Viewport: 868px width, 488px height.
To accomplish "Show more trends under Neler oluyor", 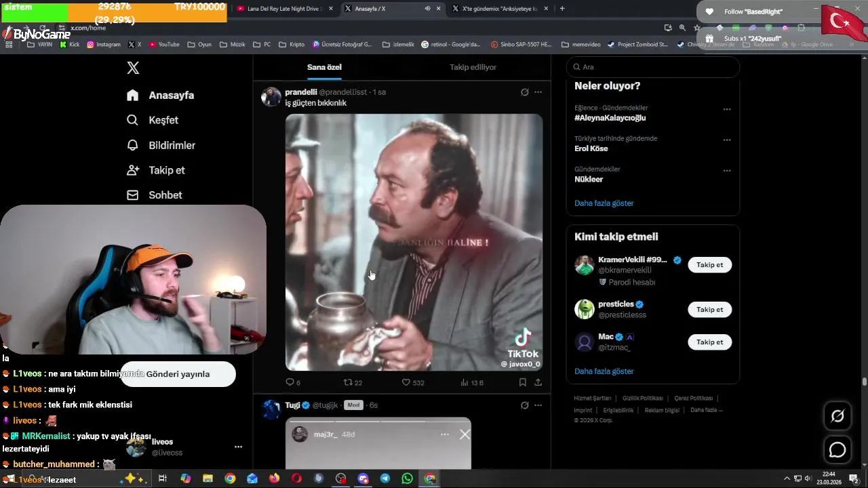I will [x=604, y=203].
